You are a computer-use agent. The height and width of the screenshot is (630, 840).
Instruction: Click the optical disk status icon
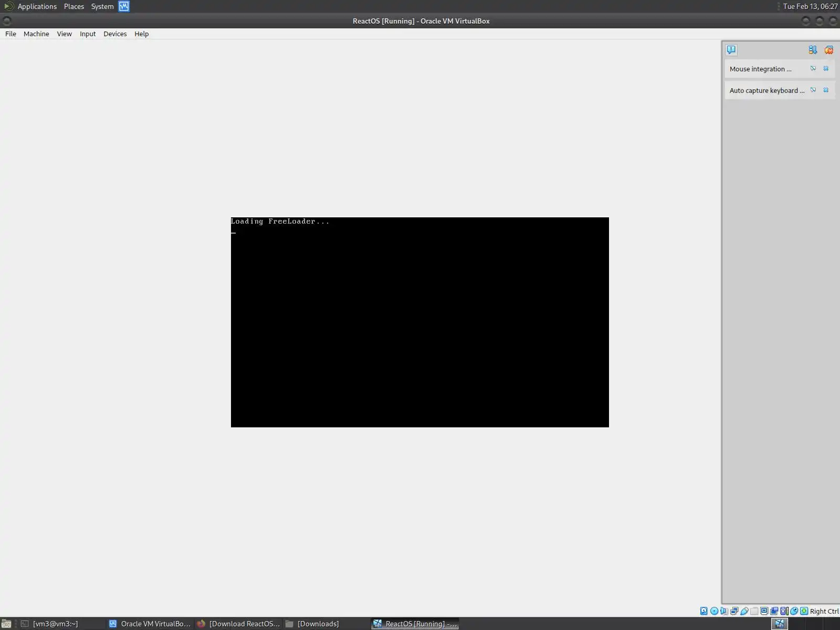coord(714,611)
